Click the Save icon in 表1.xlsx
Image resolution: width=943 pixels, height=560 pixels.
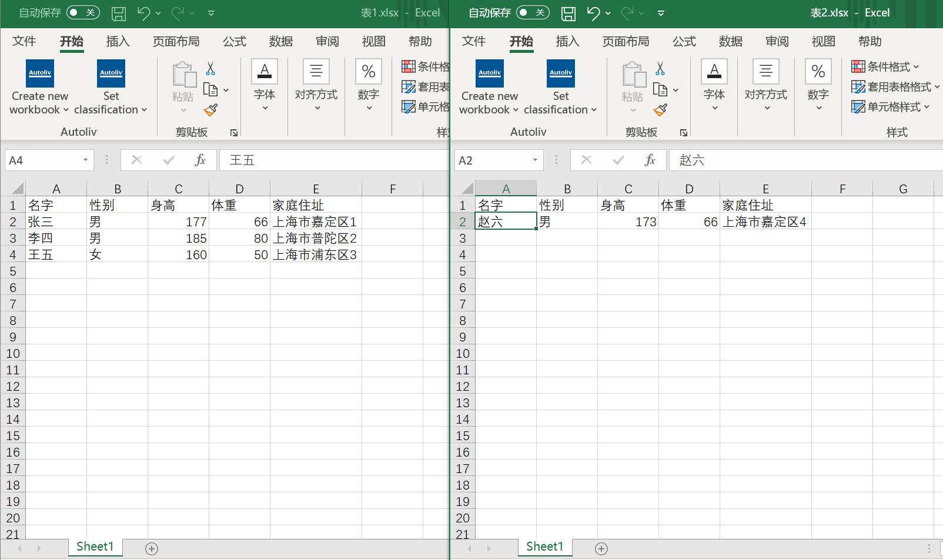click(119, 13)
